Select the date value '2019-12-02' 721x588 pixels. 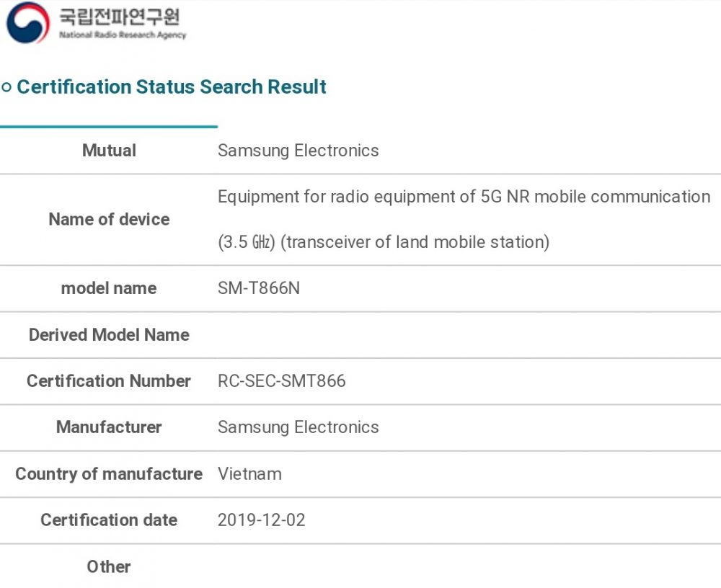261,520
